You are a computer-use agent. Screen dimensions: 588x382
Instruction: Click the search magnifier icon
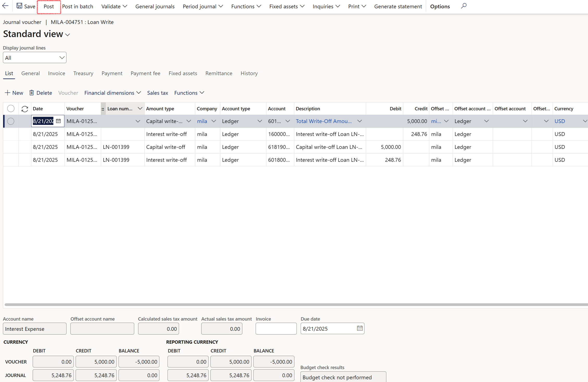(x=463, y=6)
